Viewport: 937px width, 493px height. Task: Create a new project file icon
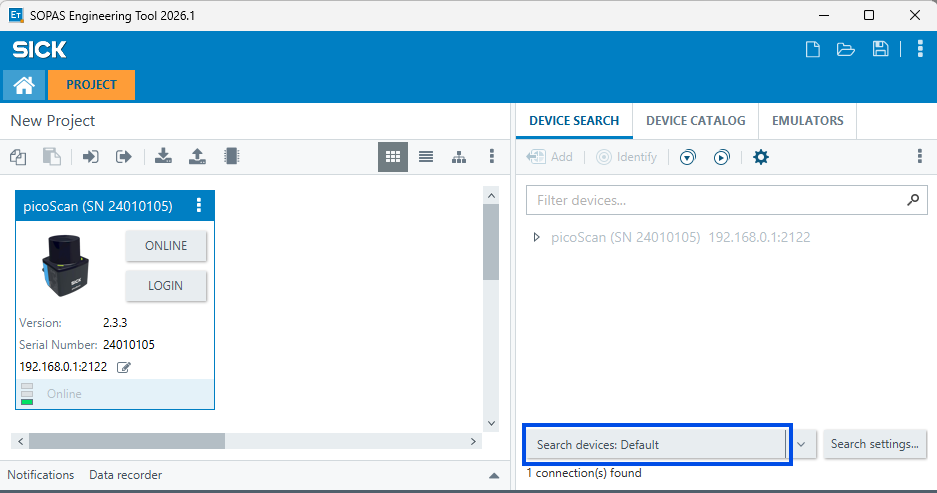[x=813, y=49]
